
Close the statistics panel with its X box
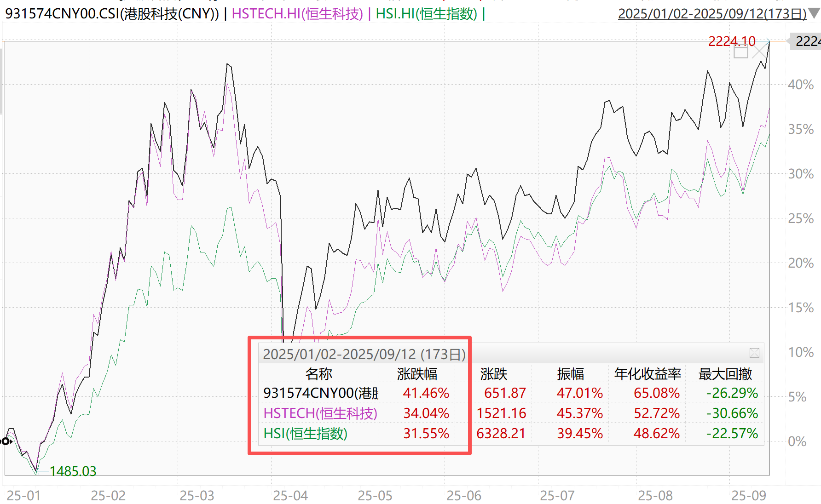(x=754, y=353)
